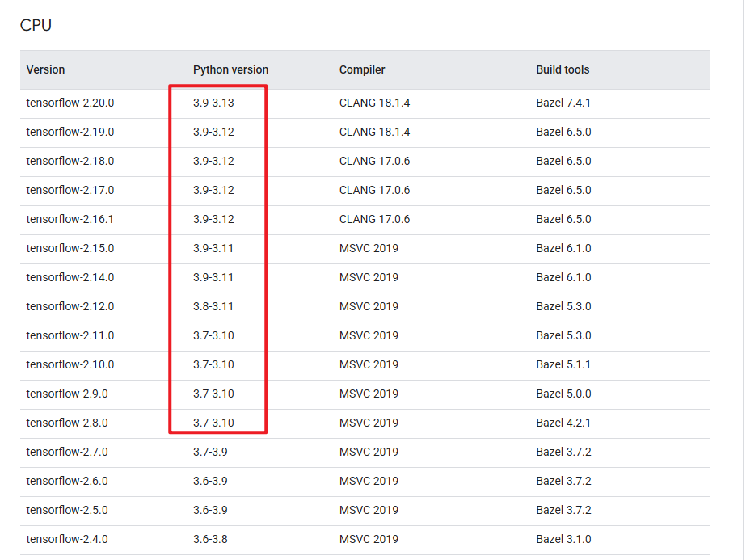Screen dimensions: 746x560
Task: Select the tensorflow-2.12.0 version cell
Action: pos(70,306)
